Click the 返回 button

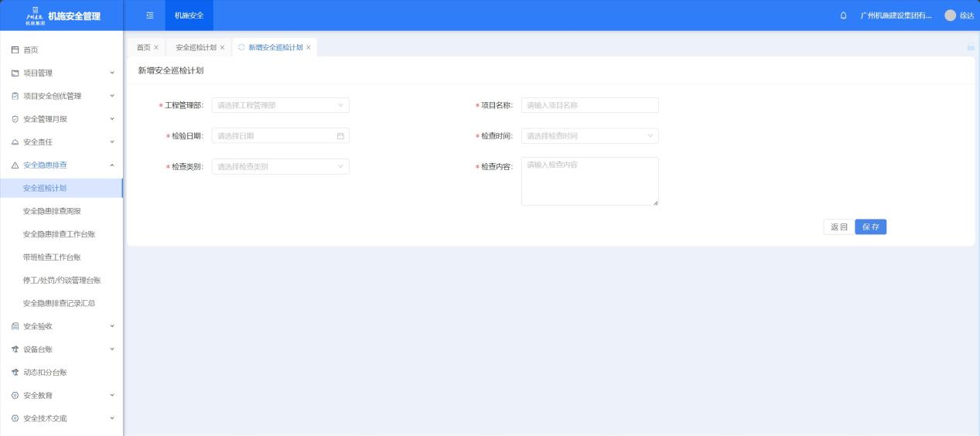pyautogui.click(x=838, y=227)
